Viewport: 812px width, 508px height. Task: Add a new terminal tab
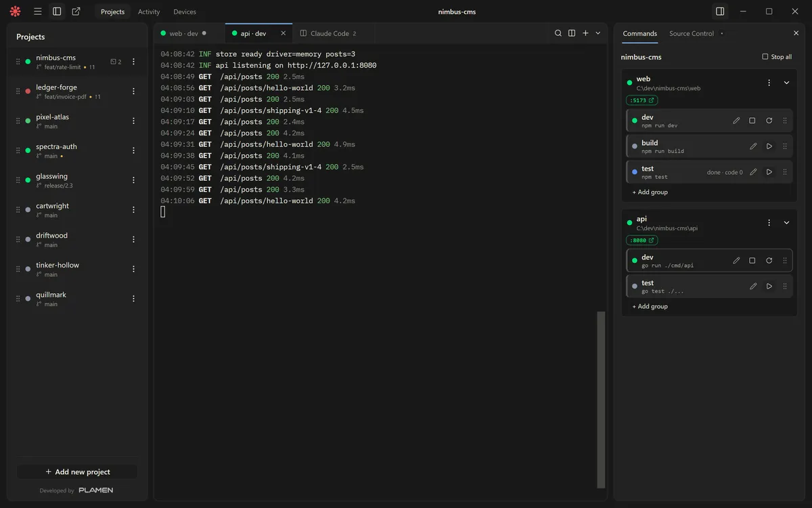pos(585,33)
